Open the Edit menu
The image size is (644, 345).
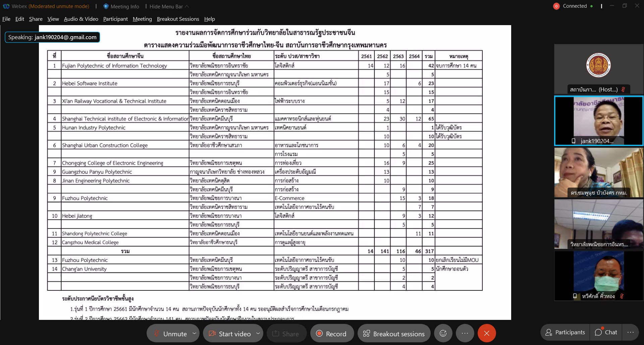coord(20,19)
